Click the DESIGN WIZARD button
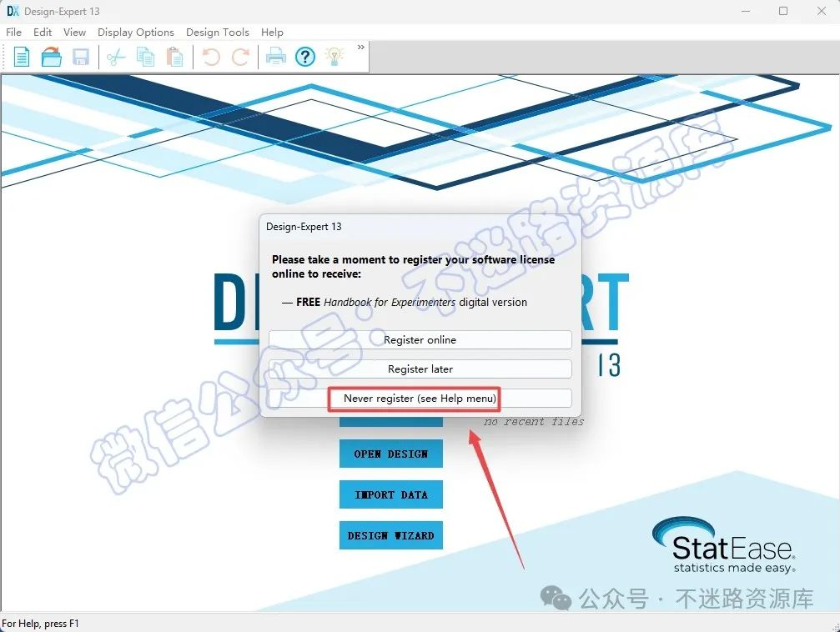 tap(391, 535)
